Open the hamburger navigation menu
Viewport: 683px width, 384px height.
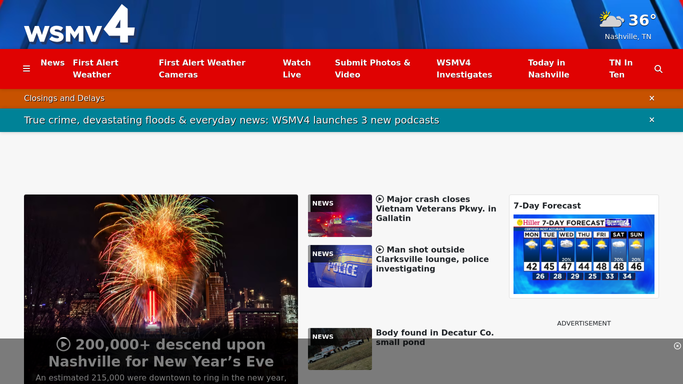pyautogui.click(x=27, y=69)
